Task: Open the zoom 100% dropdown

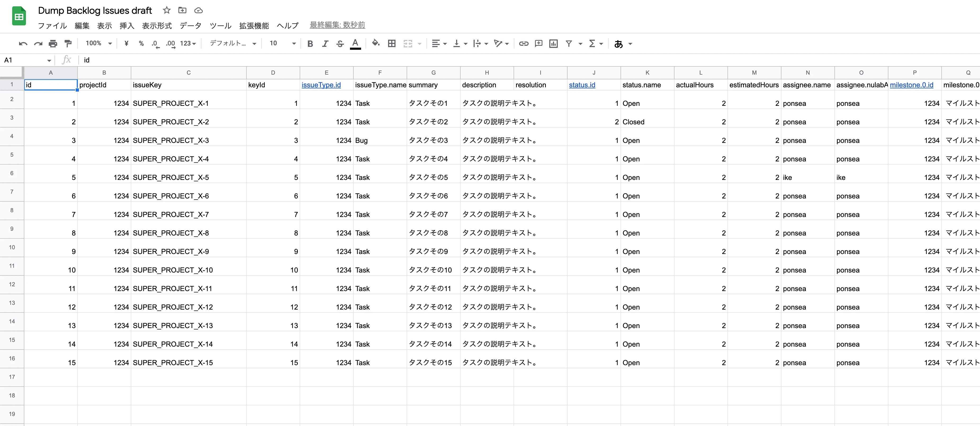Action: (98, 43)
